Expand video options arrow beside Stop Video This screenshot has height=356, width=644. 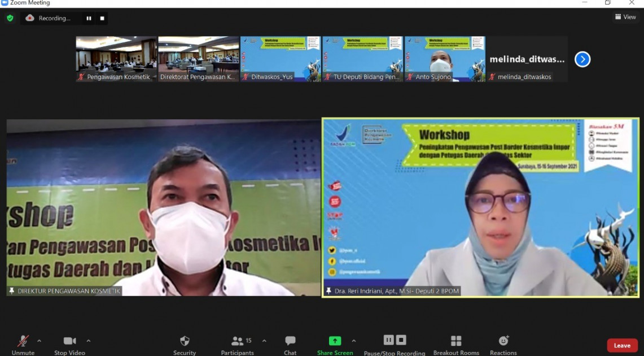(x=88, y=341)
